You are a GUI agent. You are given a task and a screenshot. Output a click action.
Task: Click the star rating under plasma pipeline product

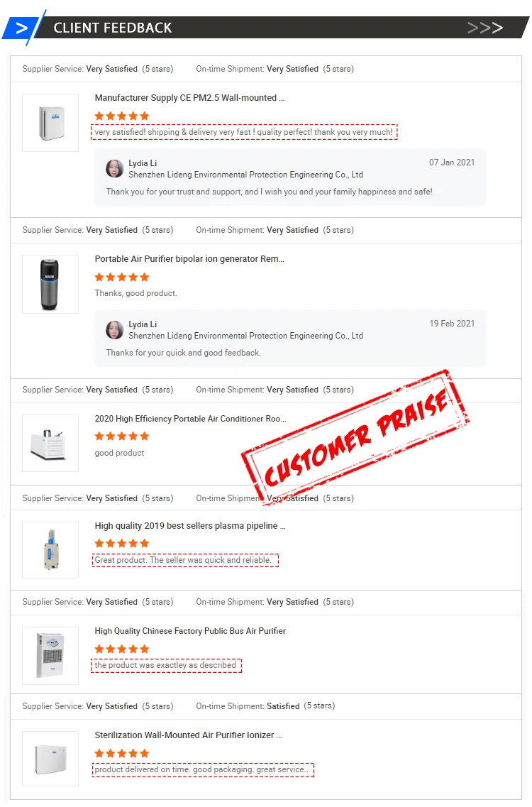coord(122,543)
